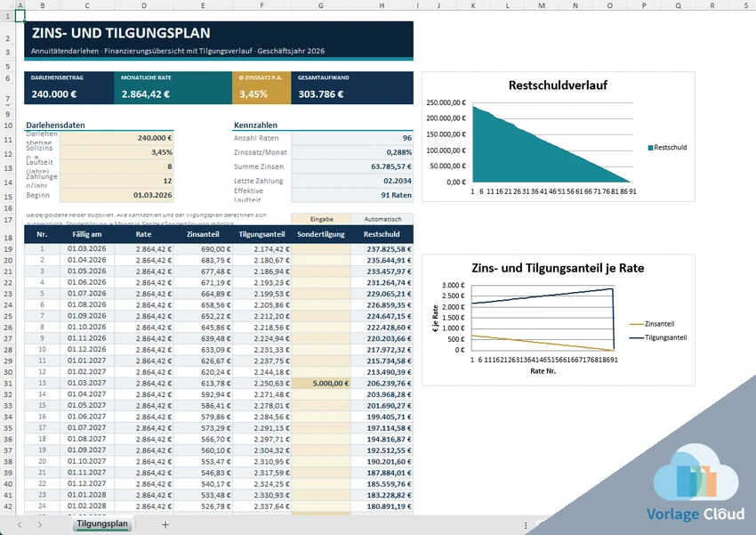Click the € je Rate axis title

click(436, 319)
